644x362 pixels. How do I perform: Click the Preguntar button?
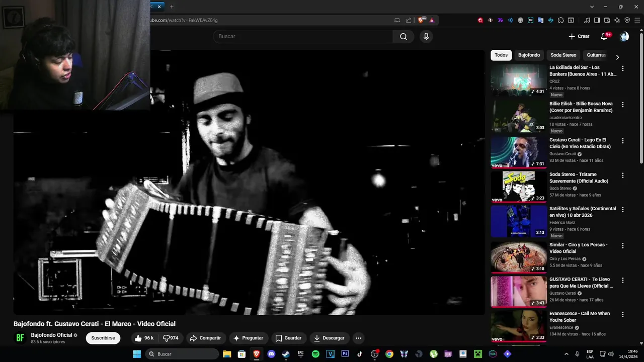click(248, 338)
